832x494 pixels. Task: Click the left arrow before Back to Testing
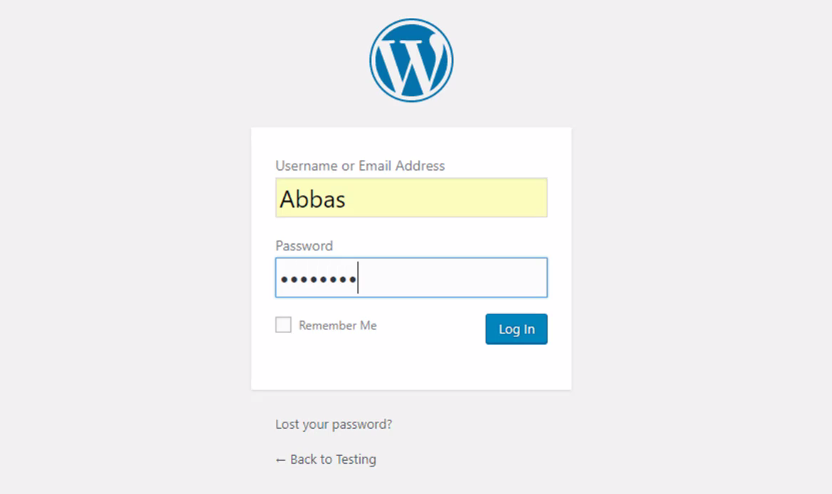coord(281,460)
